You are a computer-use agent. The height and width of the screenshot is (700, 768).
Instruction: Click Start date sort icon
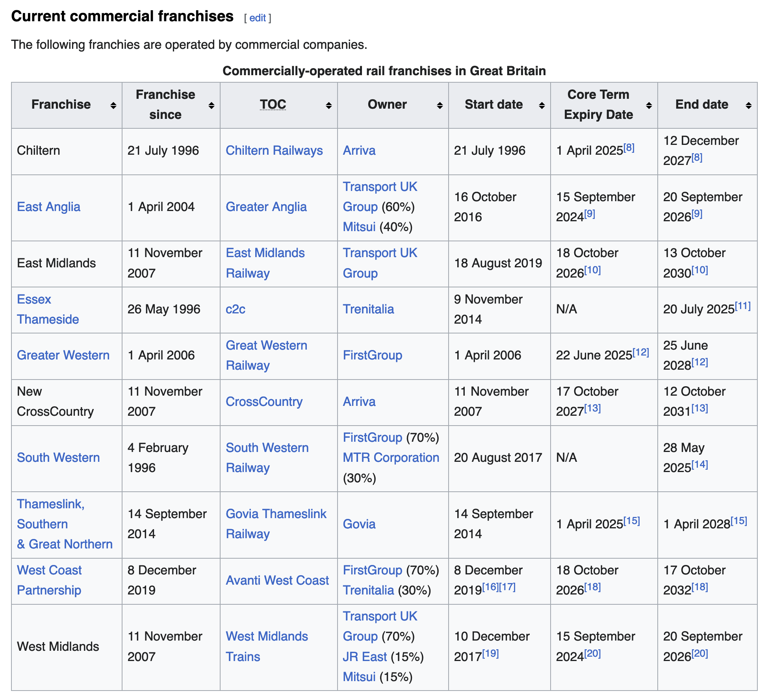(x=542, y=105)
